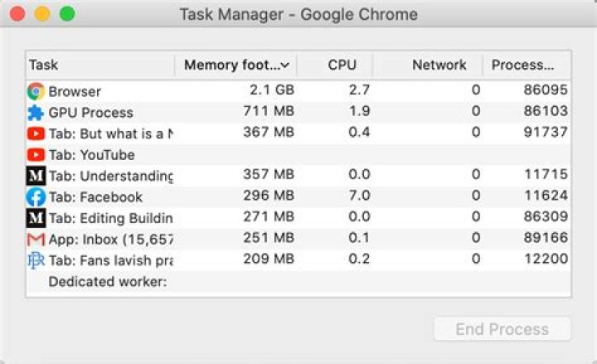Click the 357 MB memory value
Screen dimensions: 597x364
[269, 174]
